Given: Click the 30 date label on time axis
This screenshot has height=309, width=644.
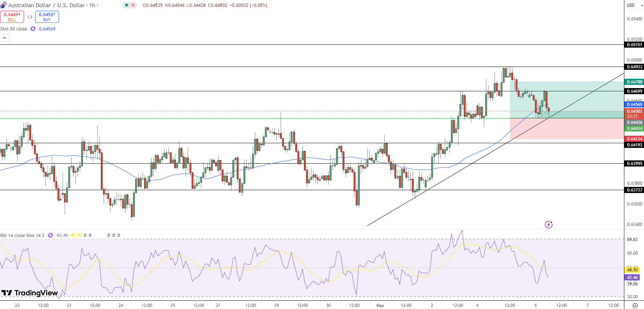Looking at the screenshot, I should pyautogui.click(x=328, y=305).
